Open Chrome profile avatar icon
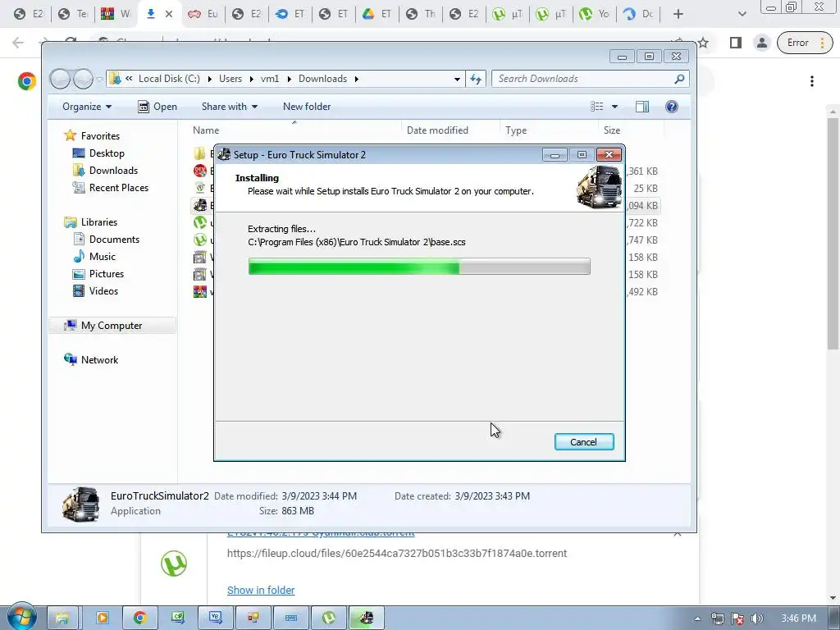The width and height of the screenshot is (840, 630). (762, 43)
